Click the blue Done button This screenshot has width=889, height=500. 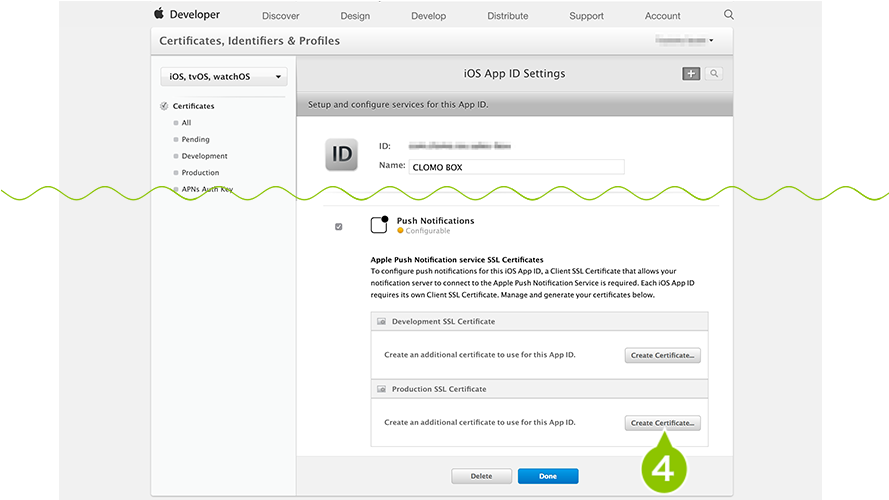pyautogui.click(x=548, y=476)
